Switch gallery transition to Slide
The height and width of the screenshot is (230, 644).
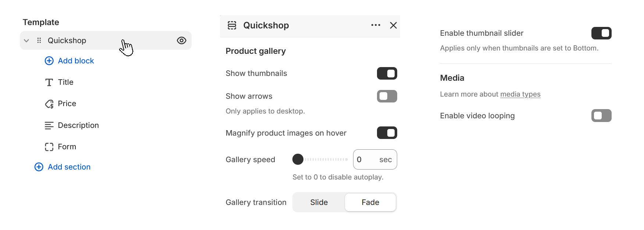tap(319, 202)
